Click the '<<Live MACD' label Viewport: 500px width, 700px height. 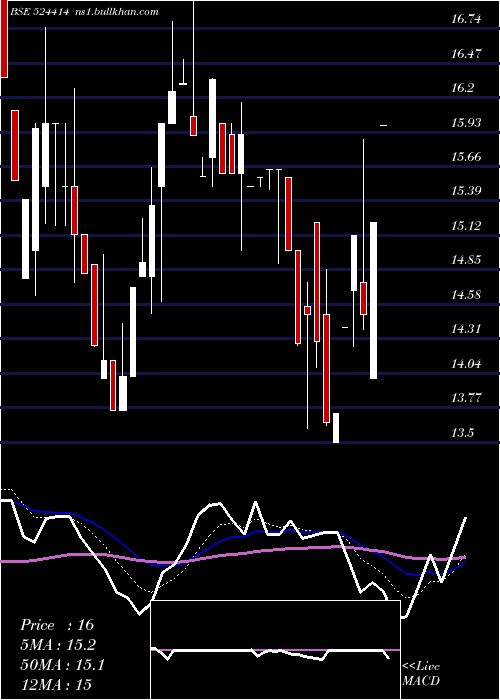421,674
